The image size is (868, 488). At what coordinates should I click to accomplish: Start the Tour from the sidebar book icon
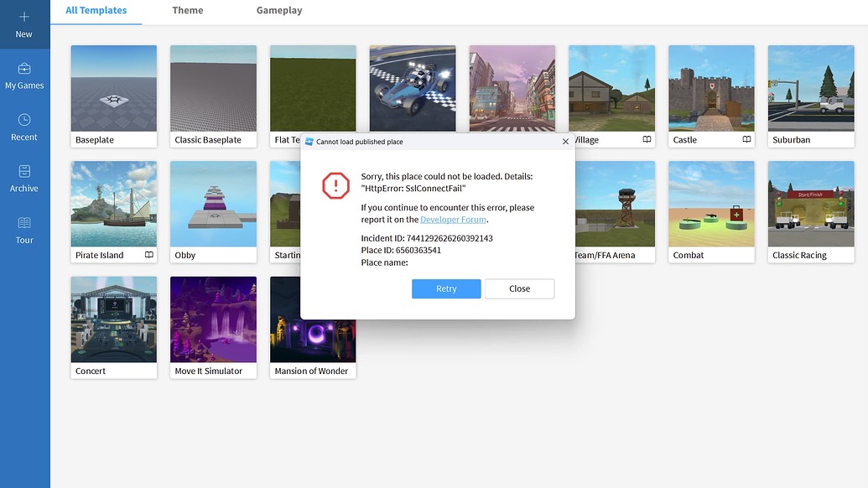click(x=24, y=231)
